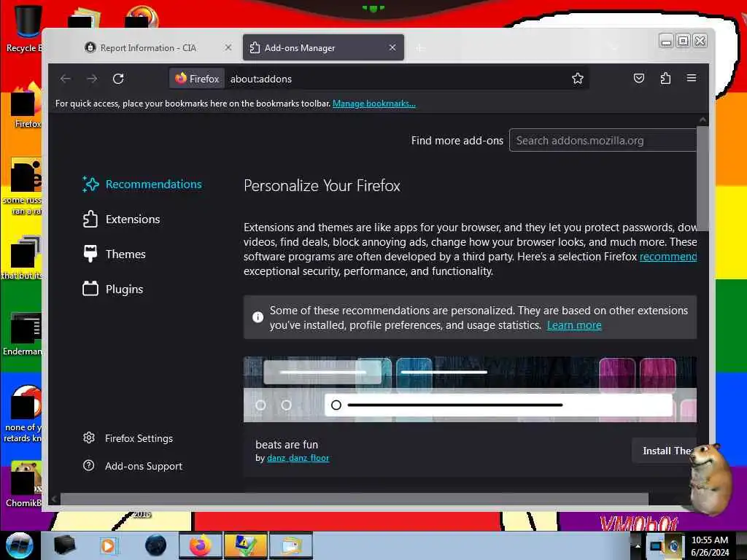Click the taskbar clock showing 10:55 AM
The height and width of the screenshot is (560, 747).
[x=710, y=545]
